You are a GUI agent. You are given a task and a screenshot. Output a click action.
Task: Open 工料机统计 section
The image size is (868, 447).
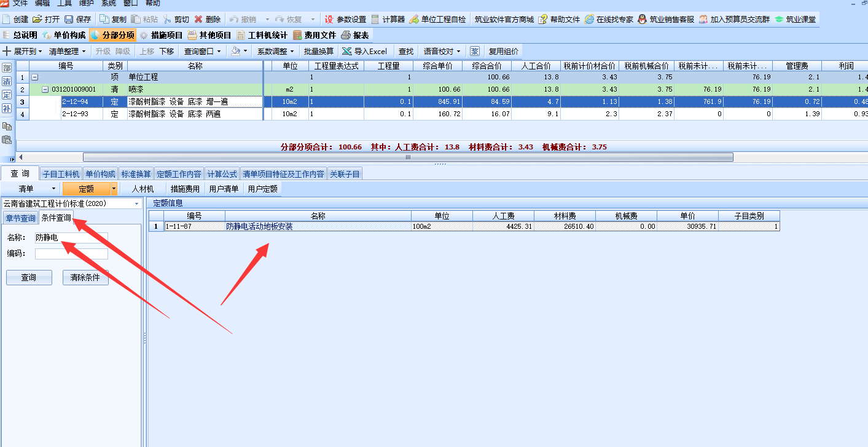click(x=262, y=35)
